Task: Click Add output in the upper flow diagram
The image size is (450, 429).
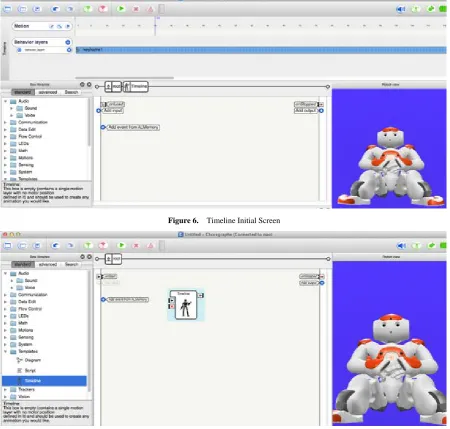Action: click(x=305, y=110)
